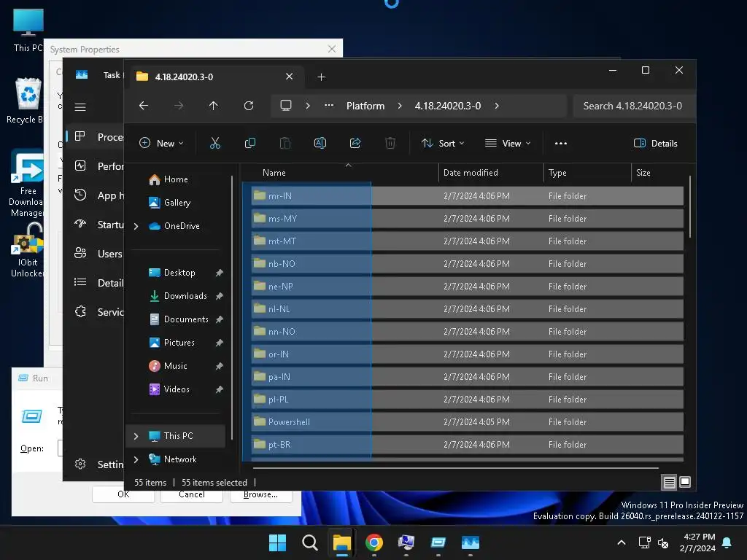Open the This PC desktop icon
747x560 pixels.
28,31
